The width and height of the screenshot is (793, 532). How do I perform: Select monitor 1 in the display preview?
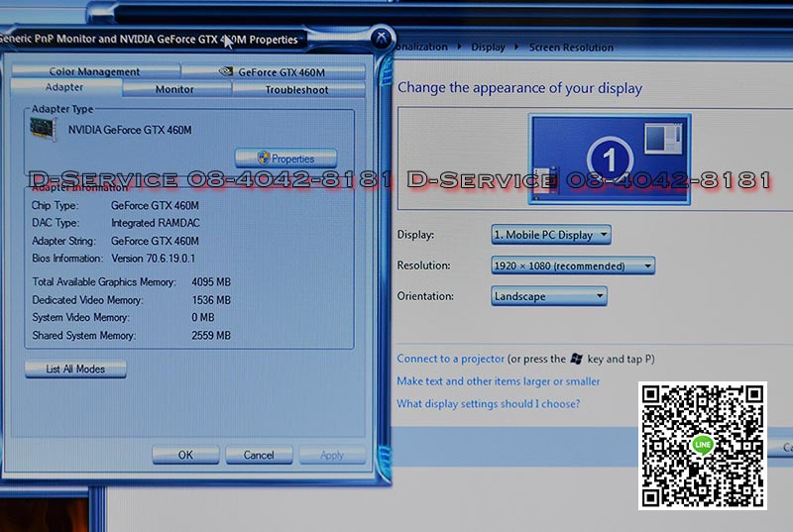[x=610, y=159]
